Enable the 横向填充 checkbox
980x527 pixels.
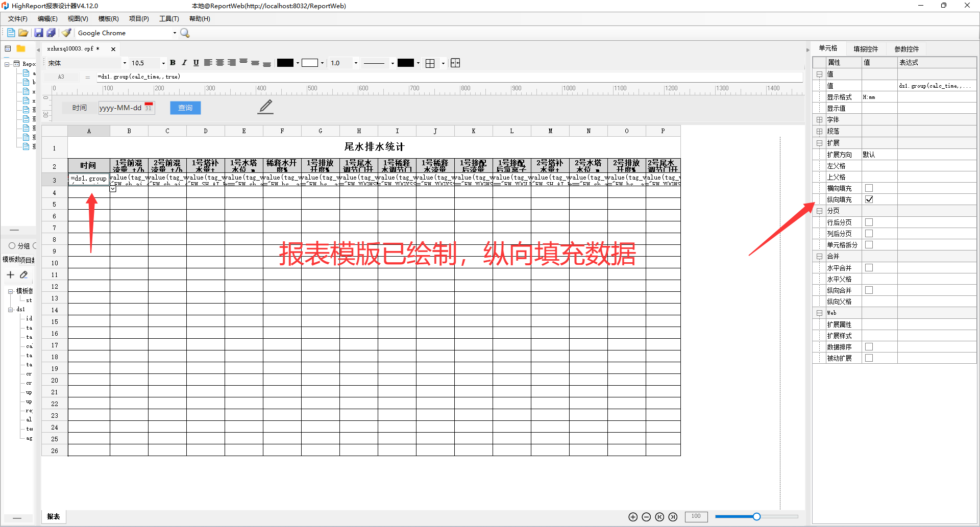click(x=869, y=188)
